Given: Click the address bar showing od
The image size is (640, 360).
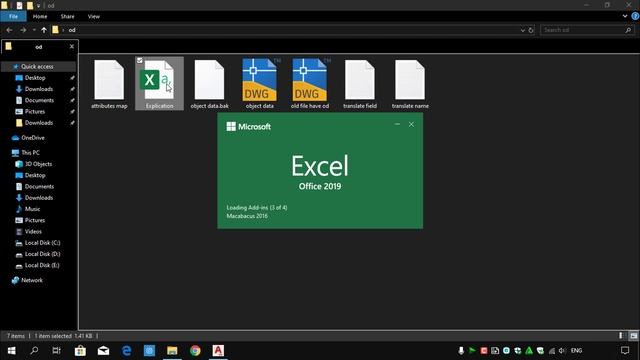Looking at the screenshot, I should [286, 30].
